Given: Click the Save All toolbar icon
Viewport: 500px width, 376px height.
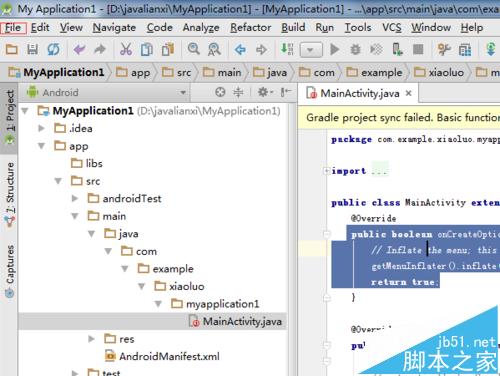Looking at the screenshot, I should (32, 50).
